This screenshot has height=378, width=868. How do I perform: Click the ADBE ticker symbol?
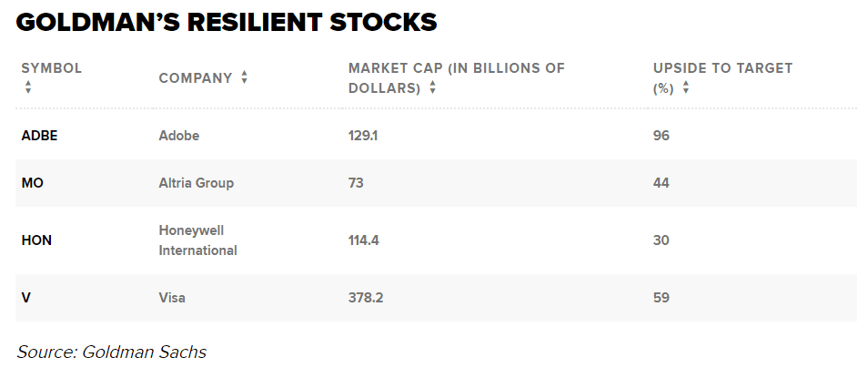[40, 136]
